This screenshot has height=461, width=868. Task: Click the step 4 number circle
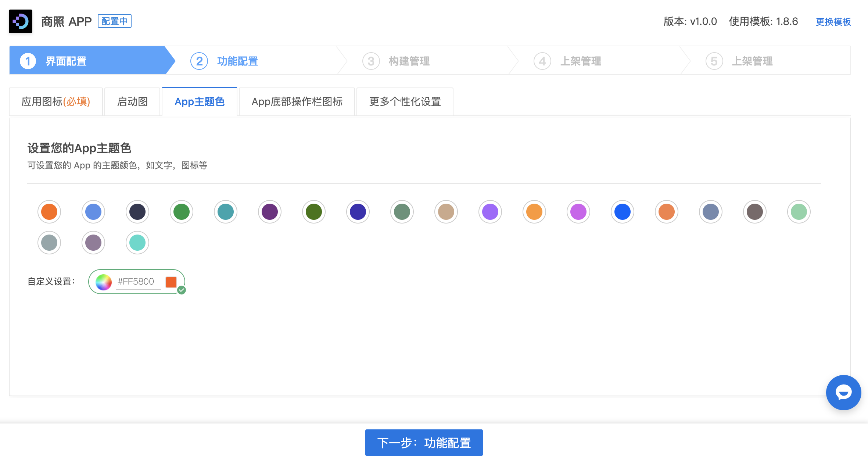point(542,61)
